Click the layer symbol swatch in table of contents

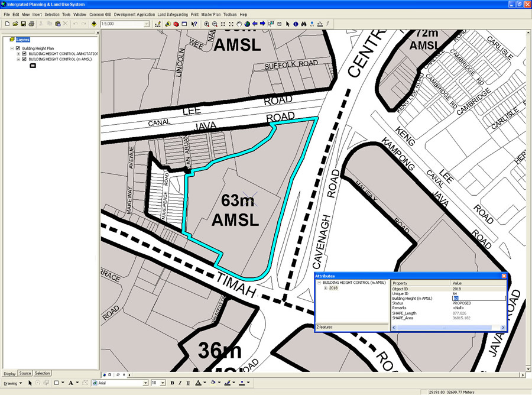(x=33, y=66)
